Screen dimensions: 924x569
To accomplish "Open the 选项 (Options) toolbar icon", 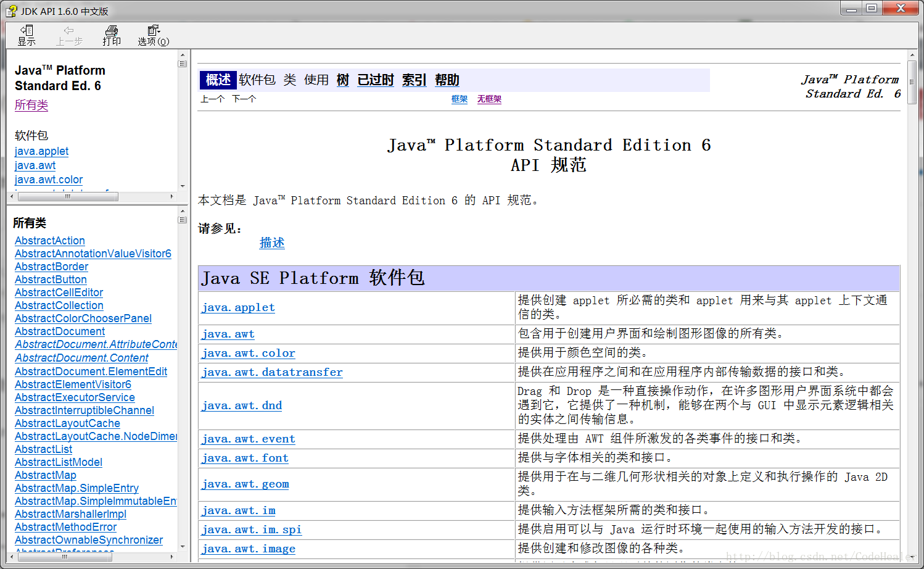I will (x=154, y=35).
